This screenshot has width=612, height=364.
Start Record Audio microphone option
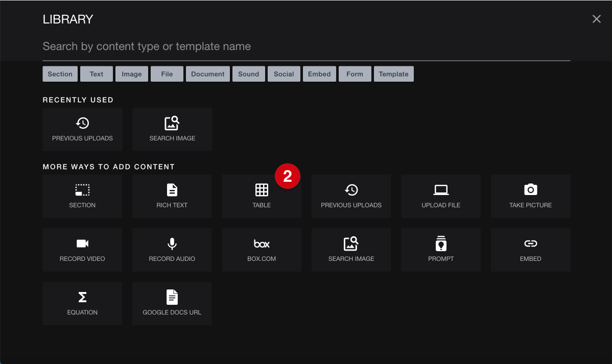point(172,250)
